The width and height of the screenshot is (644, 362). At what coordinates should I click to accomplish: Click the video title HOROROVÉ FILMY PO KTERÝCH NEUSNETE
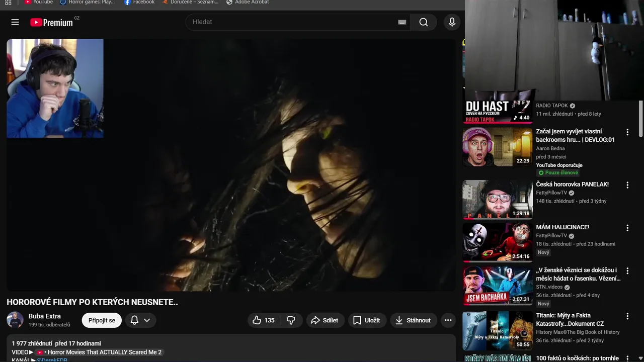(x=92, y=302)
